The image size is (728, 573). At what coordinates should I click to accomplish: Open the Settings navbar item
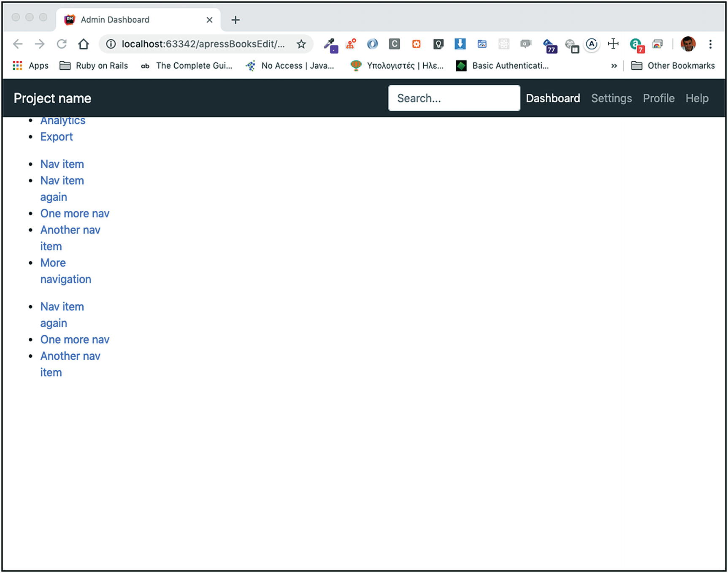(611, 98)
